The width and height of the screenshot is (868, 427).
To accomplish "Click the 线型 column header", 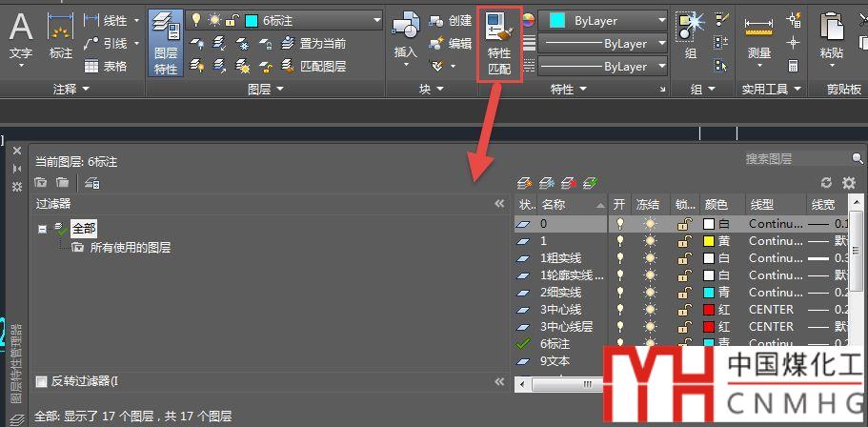I will (x=775, y=204).
